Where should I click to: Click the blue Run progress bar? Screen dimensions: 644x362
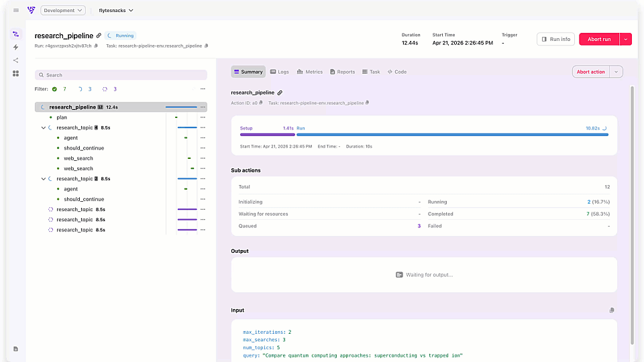(452, 135)
